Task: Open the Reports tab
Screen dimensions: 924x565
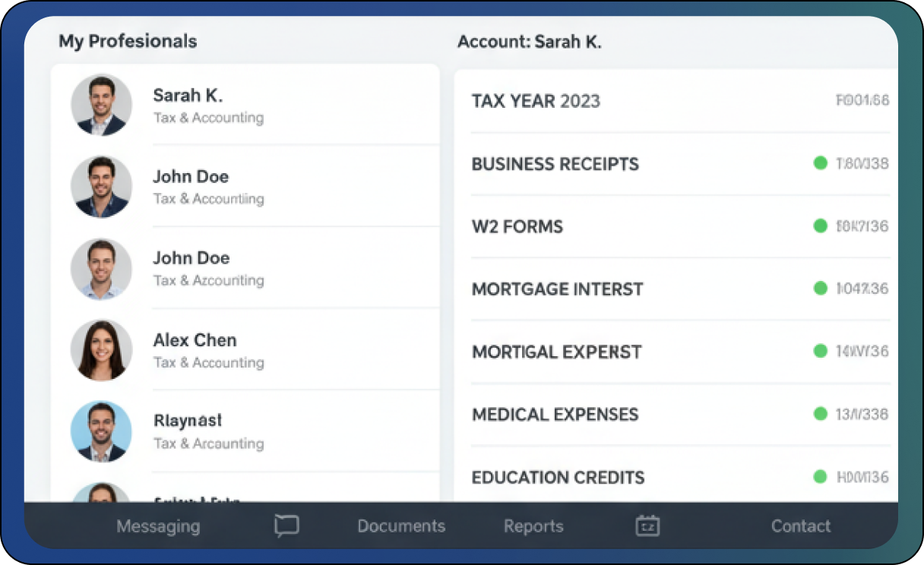Action: pyautogui.click(x=533, y=526)
